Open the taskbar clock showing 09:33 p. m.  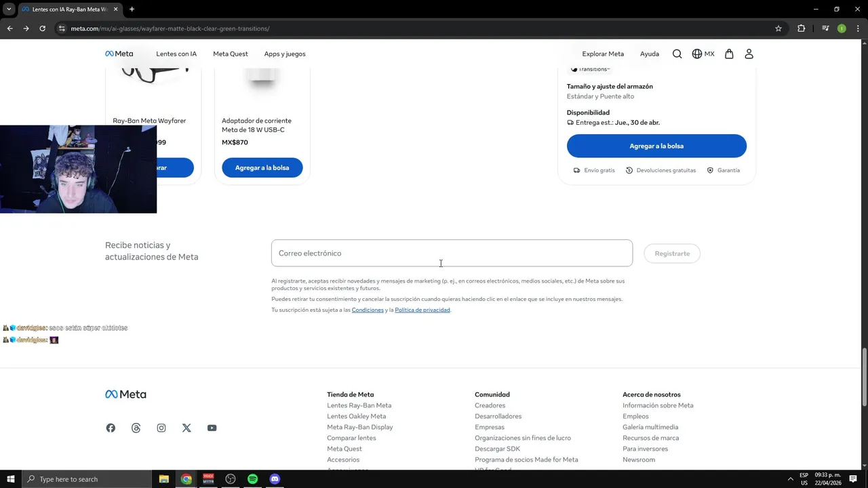[827, 479]
